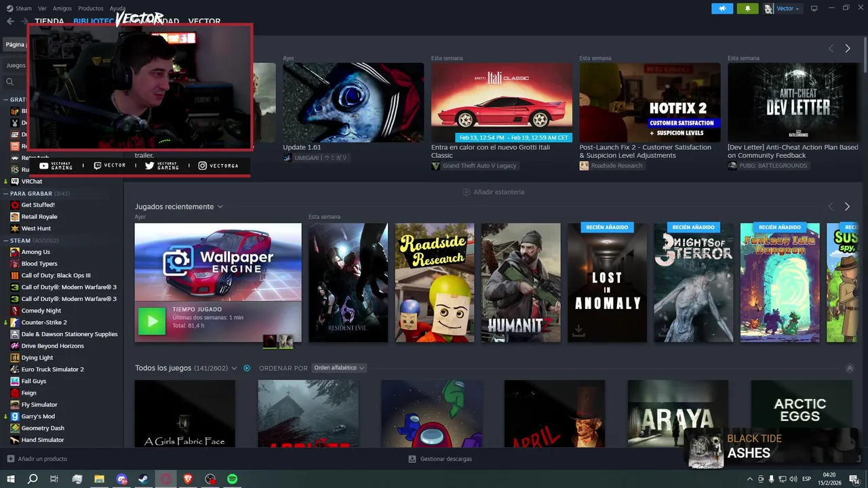This screenshot has height=488, width=868.
Task: Open the Fantasy Idle Dungeon cover
Action: (780, 283)
